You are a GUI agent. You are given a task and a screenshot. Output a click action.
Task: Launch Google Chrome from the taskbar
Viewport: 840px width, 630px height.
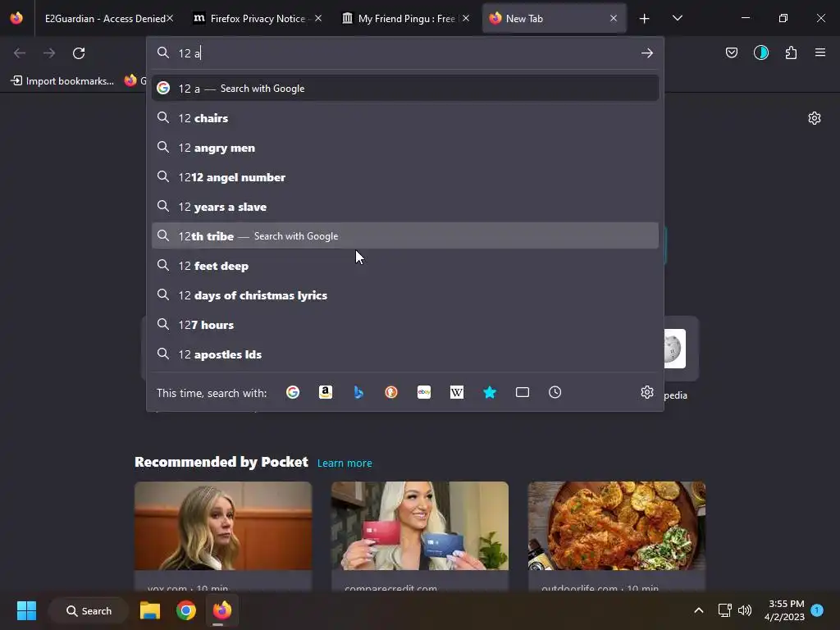click(186, 610)
